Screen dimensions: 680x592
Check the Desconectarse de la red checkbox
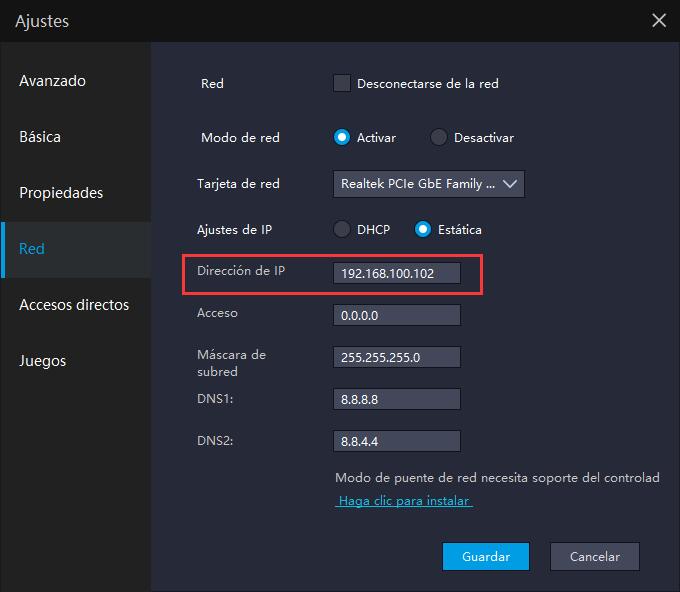point(342,84)
